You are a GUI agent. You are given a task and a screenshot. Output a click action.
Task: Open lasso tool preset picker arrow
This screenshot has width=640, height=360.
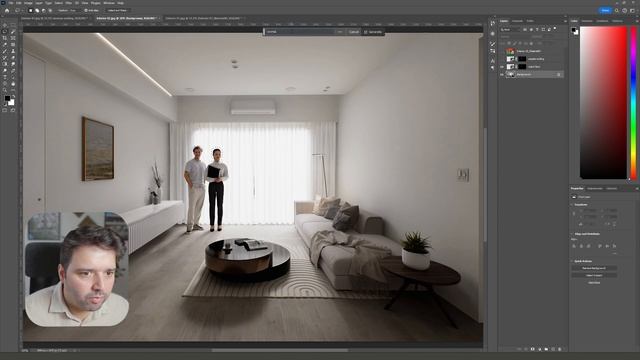click(22, 10)
